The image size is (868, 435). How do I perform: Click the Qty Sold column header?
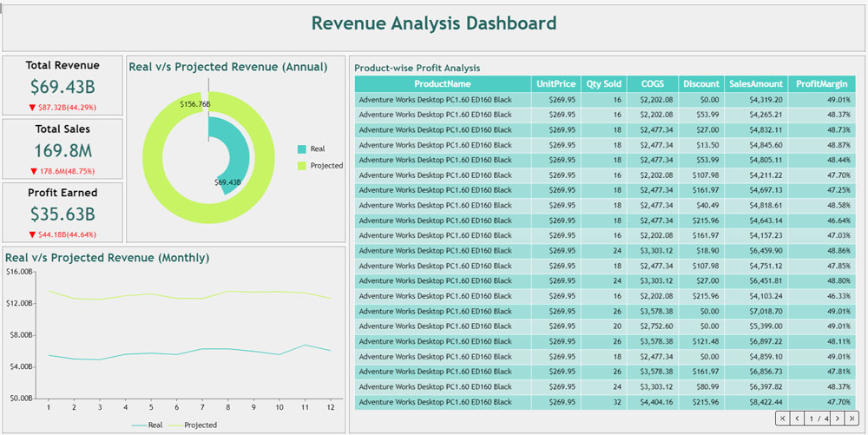click(x=603, y=84)
